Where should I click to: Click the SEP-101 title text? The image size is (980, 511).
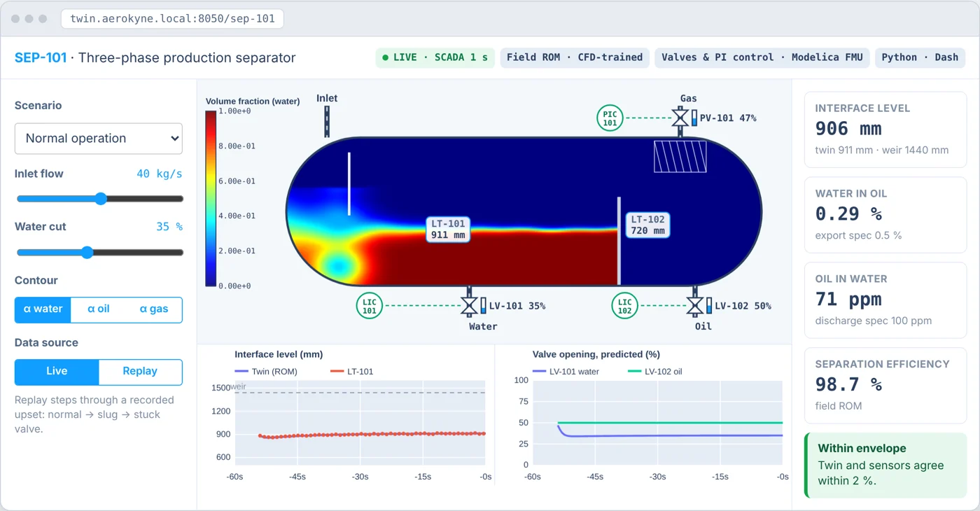[x=41, y=57]
